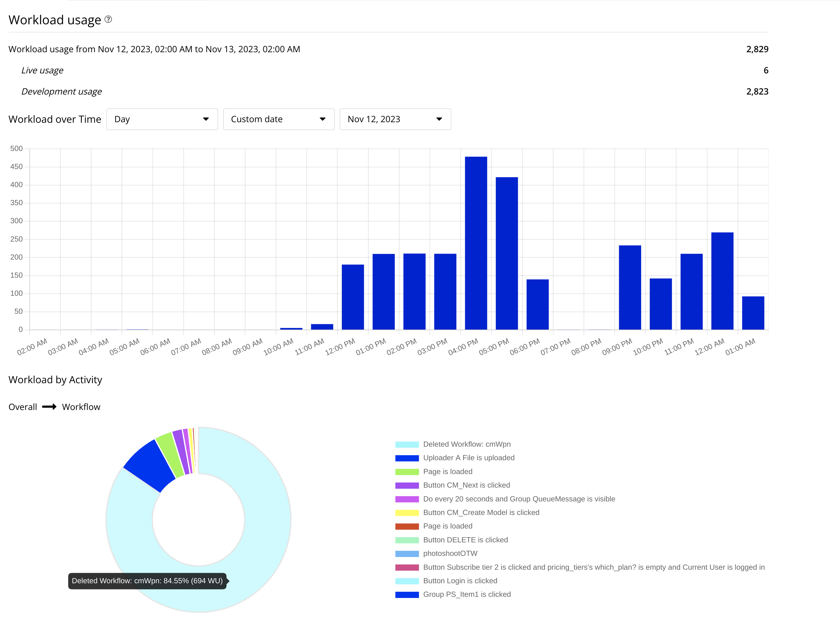Click the arrow between Overall and Workflow

(49, 407)
